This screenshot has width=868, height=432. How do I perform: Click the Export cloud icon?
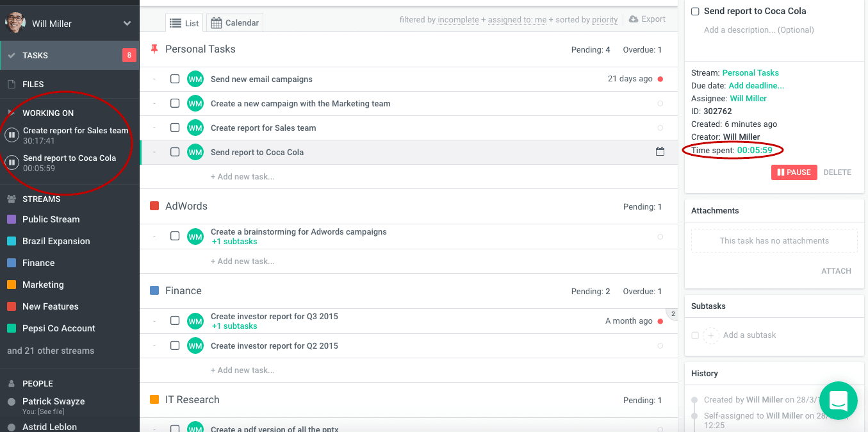634,19
